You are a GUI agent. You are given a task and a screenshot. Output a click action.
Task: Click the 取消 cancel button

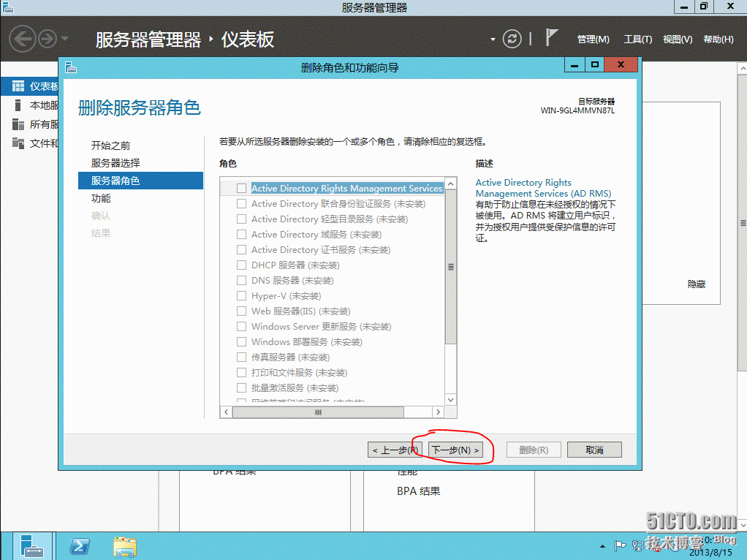coord(594,450)
